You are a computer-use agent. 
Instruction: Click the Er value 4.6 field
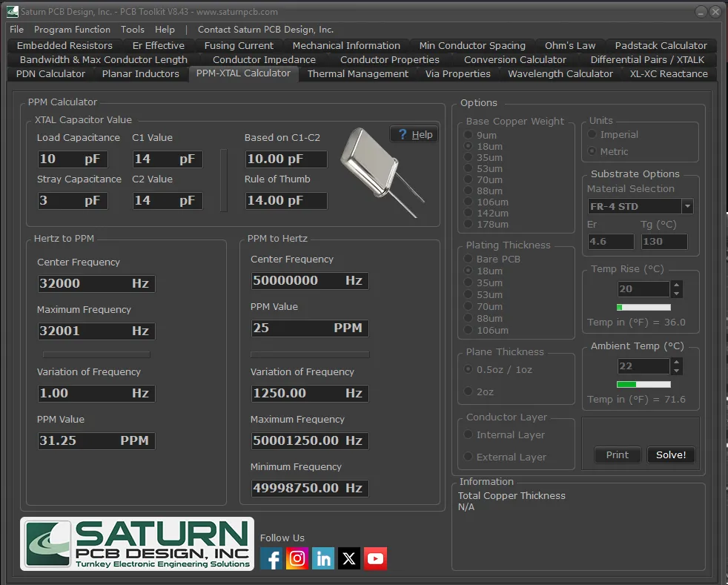[611, 242]
